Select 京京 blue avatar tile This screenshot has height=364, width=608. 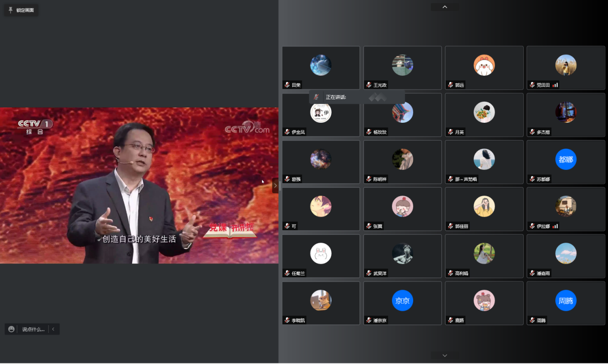point(402,301)
